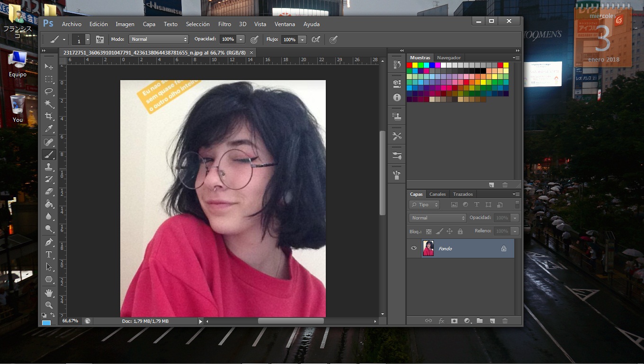Open the Opacidad slider dropdown in options bar
This screenshot has width=644, height=364.
(x=241, y=39)
